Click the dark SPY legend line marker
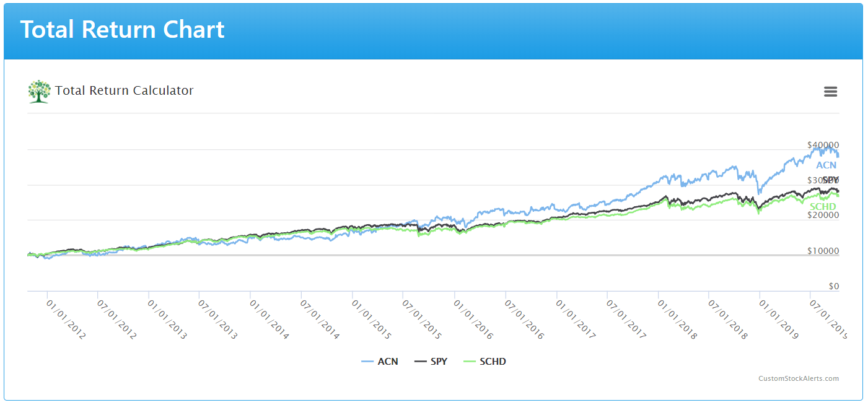Screen dimensions: 868x405 420,362
